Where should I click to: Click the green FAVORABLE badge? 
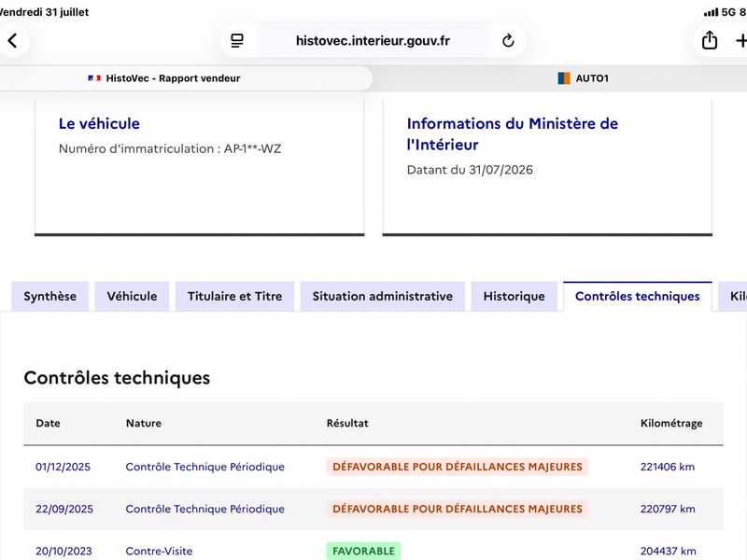click(x=363, y=551)
